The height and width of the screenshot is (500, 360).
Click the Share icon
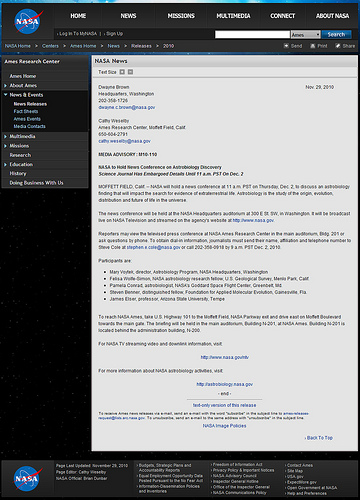pos(338,46)
